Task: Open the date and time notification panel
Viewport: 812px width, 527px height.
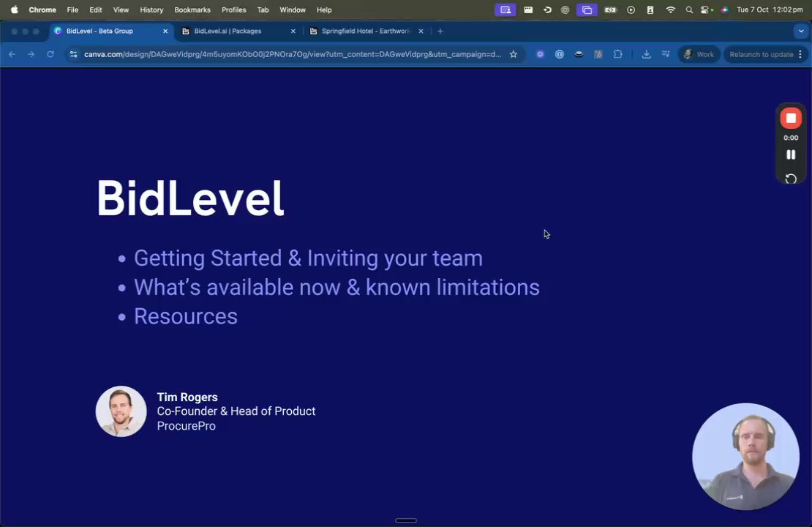Action: tap(770, 10)
